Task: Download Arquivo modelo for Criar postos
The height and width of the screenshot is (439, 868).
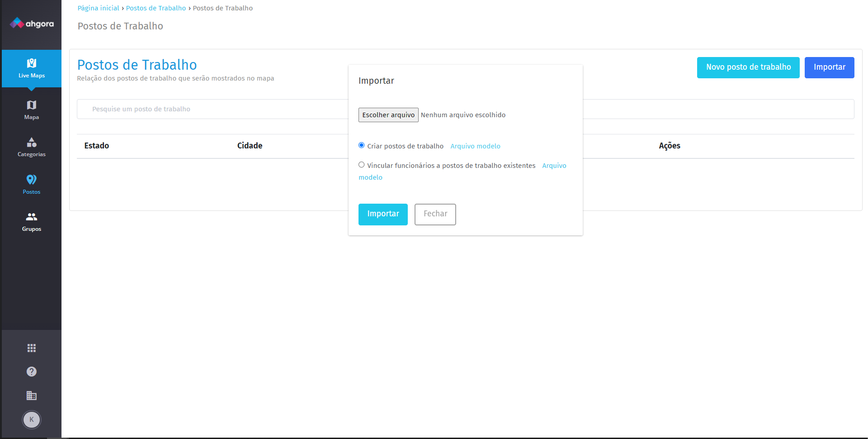Action: pos(475,146)
